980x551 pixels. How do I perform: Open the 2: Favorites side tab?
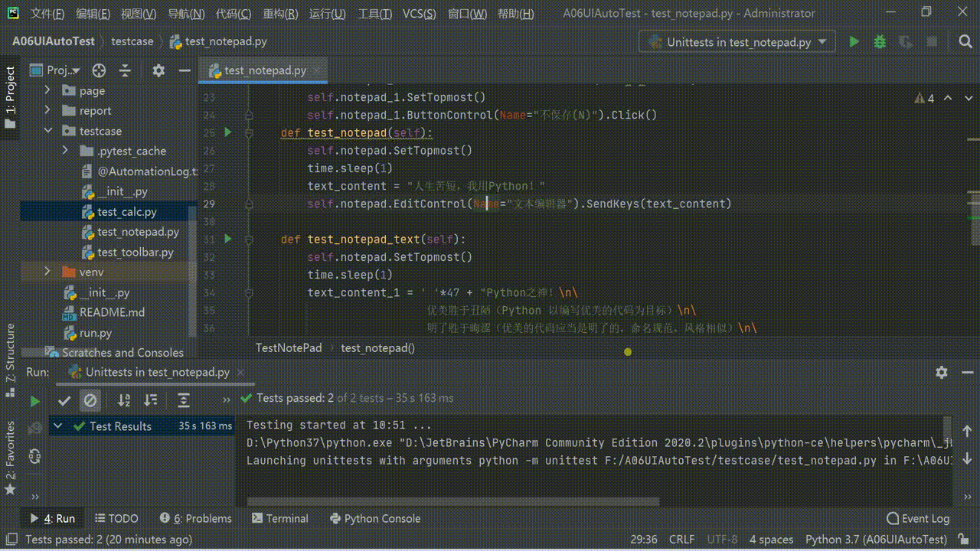[10, 459]
